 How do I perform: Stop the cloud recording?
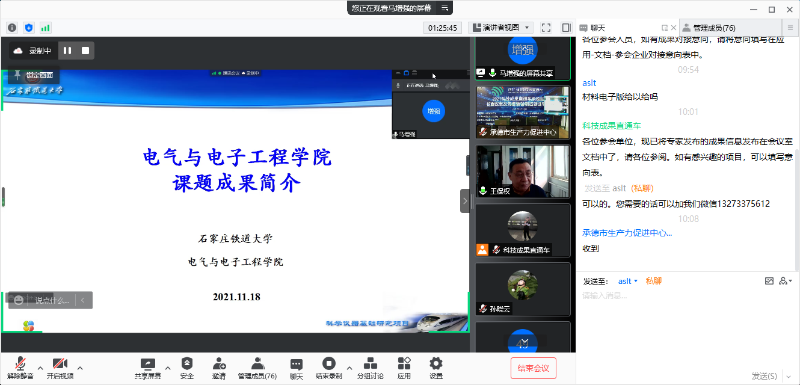click(86, 50)
